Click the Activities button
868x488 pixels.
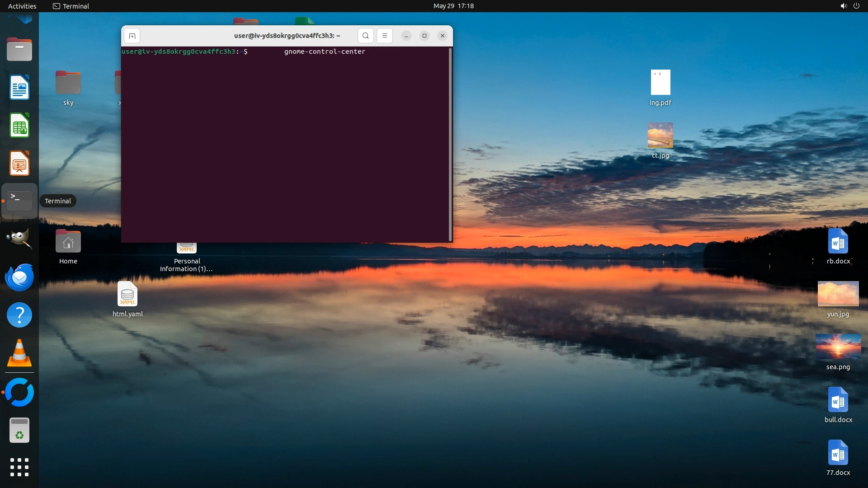(22, 6)
